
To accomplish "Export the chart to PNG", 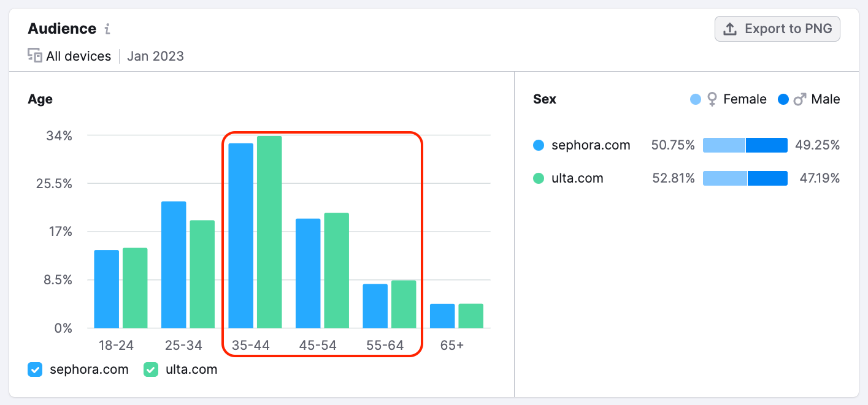I will tap(777, 29).
